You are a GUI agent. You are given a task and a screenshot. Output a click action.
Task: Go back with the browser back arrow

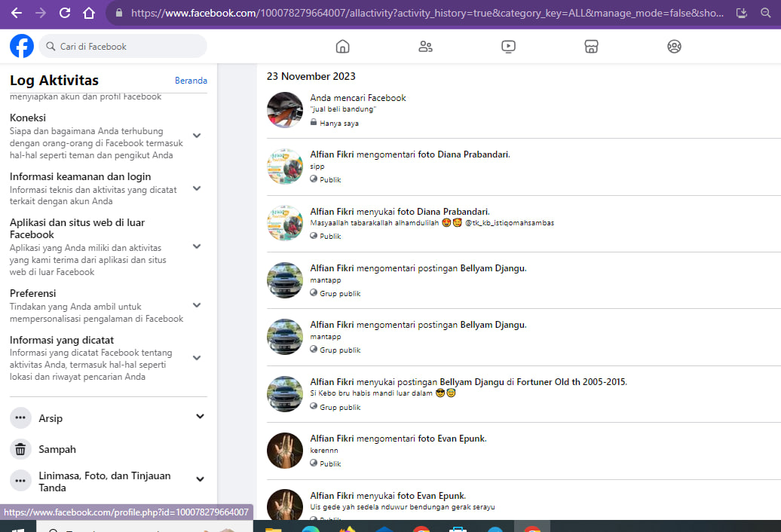[17, 13]
